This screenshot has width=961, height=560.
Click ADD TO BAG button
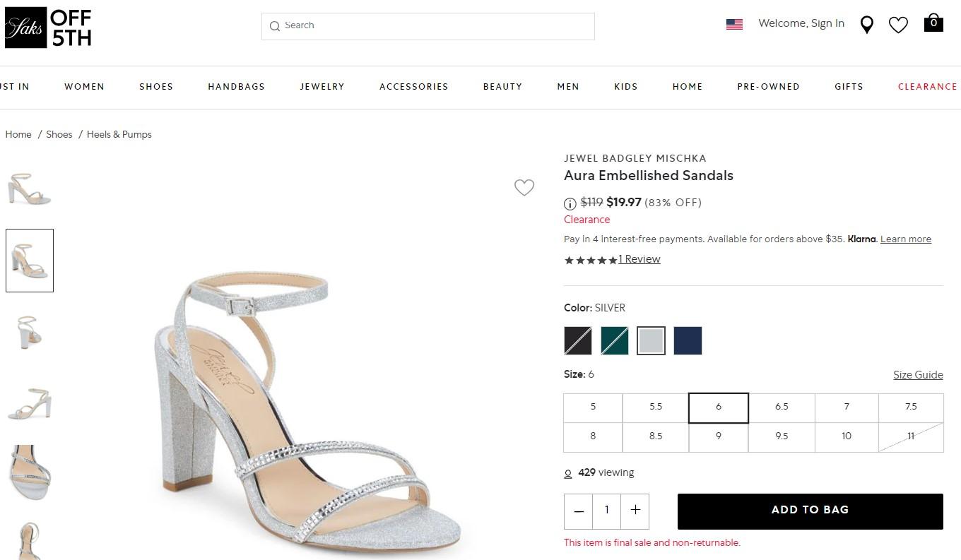click(810, 511)
